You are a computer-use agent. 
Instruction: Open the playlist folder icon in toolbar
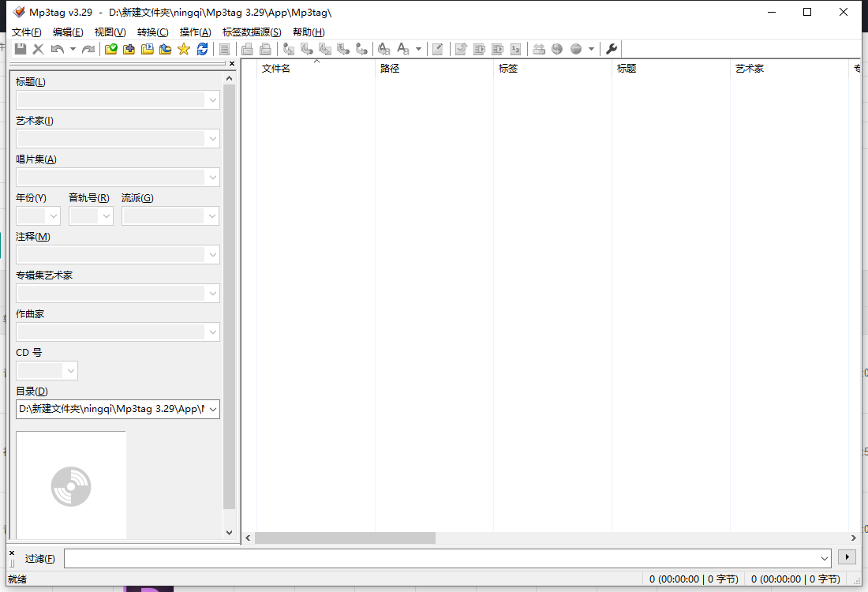(x=148, y=49)
